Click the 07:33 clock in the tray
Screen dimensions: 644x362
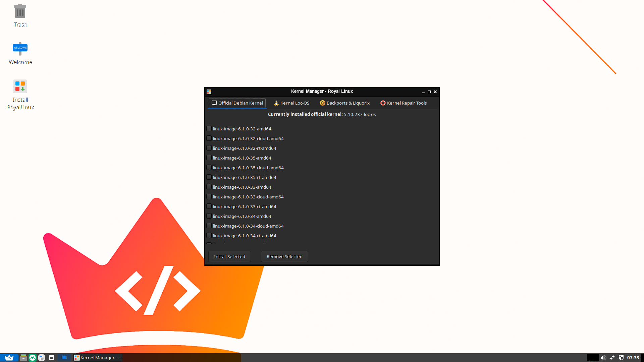tap(633, 358)
